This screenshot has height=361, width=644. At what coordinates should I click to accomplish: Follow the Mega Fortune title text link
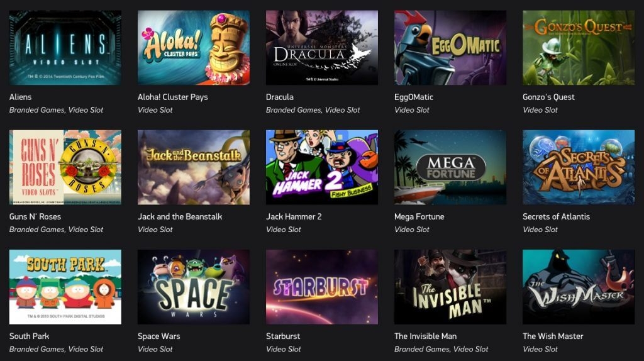419,216
